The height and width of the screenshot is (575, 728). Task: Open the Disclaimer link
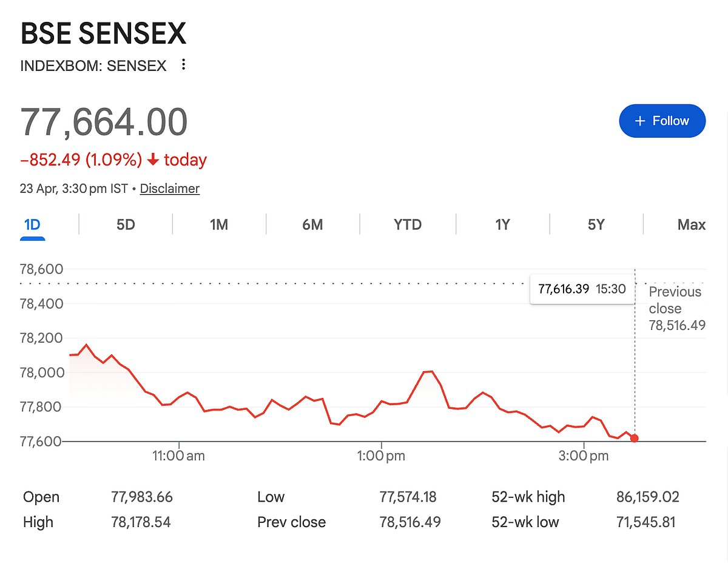pyautogui.click(x=169, y=189)
